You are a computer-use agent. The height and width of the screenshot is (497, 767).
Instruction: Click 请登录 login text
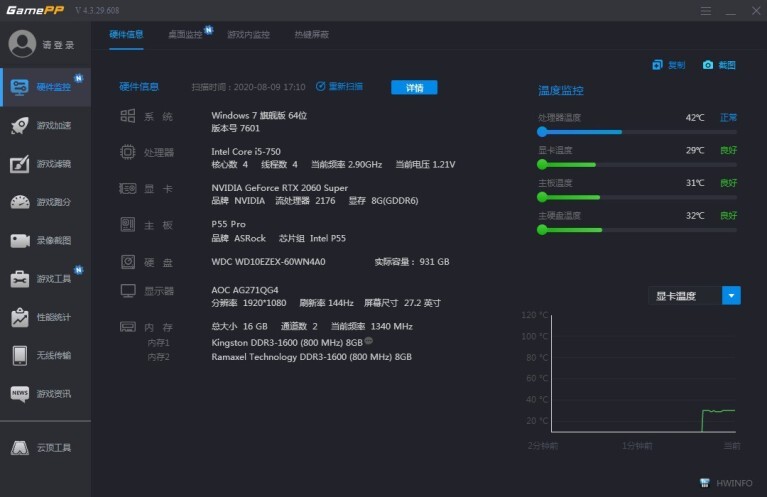coord(58,45)
